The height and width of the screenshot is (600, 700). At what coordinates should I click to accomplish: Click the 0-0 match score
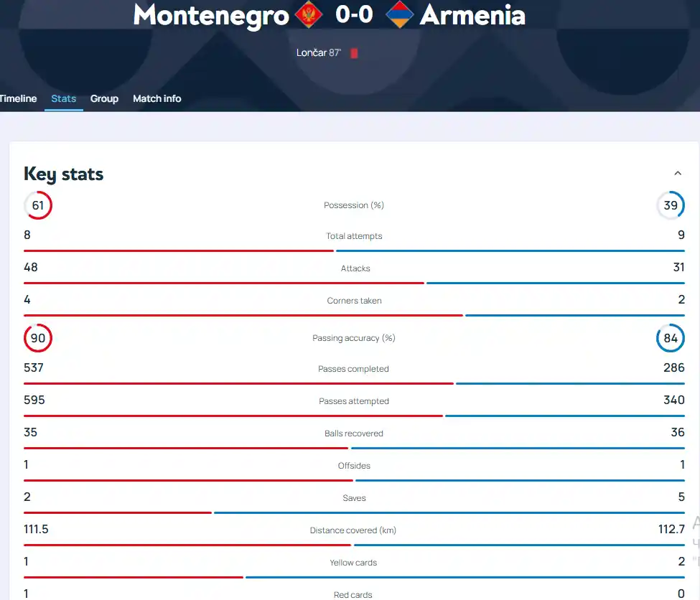[354, 14]
